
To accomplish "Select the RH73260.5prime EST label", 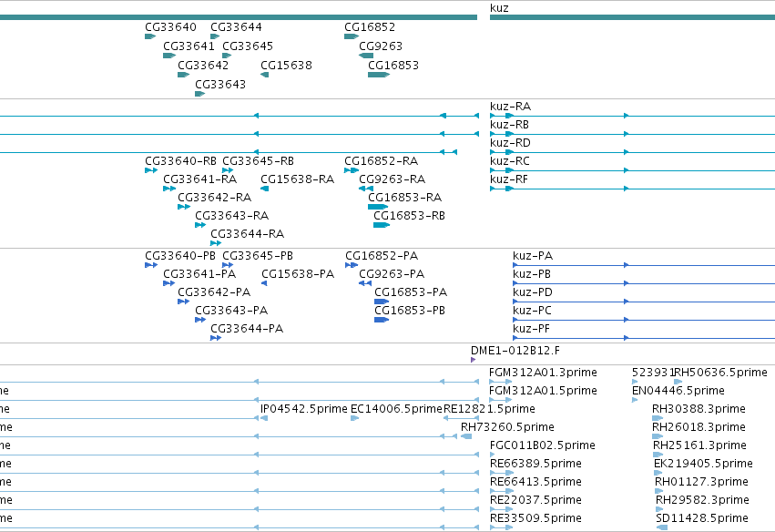I will (507, 427).
